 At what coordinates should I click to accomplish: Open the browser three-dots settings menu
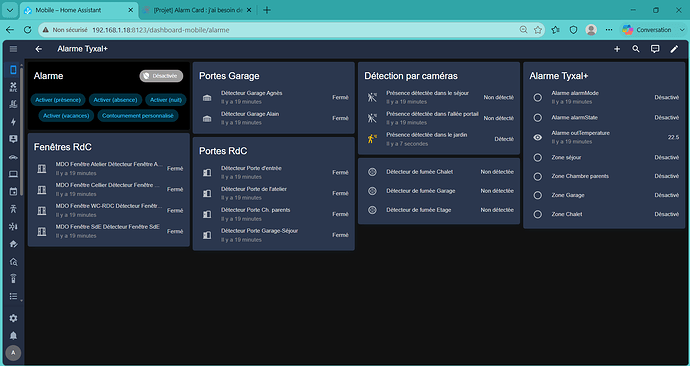[609, 30]
